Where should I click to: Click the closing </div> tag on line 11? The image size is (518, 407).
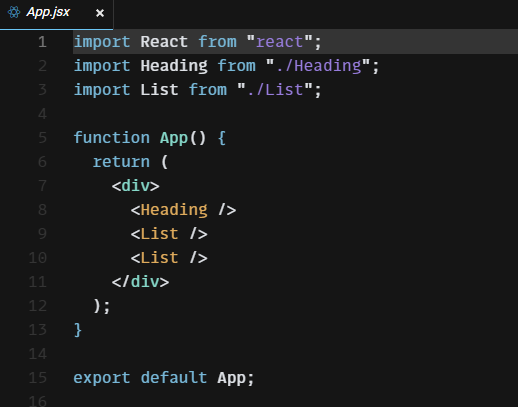[140, 282]
